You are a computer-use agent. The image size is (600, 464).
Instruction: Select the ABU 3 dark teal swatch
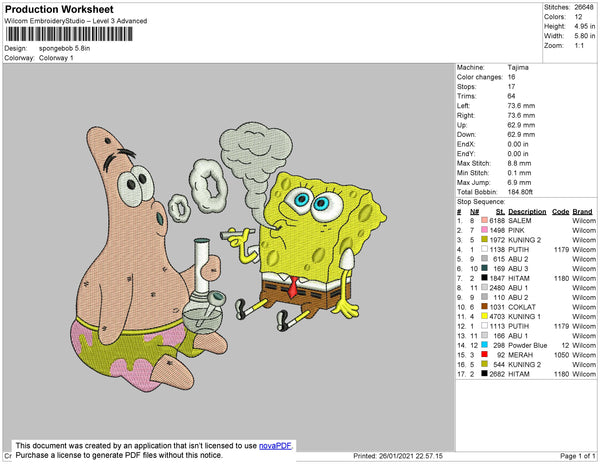[x=484, y=269]
